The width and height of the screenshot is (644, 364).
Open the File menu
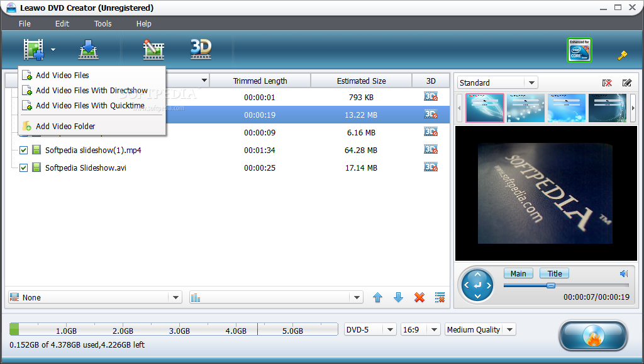click(x=25, y=24)
